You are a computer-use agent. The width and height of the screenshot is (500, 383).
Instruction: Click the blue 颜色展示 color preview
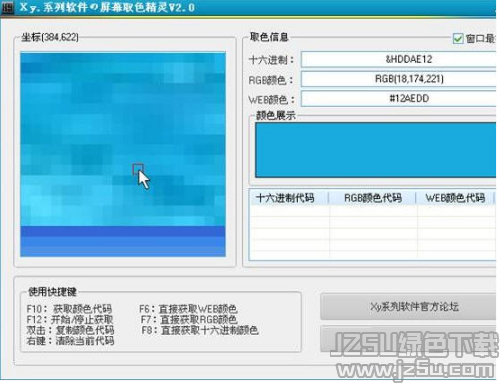(x=375, y=150)
